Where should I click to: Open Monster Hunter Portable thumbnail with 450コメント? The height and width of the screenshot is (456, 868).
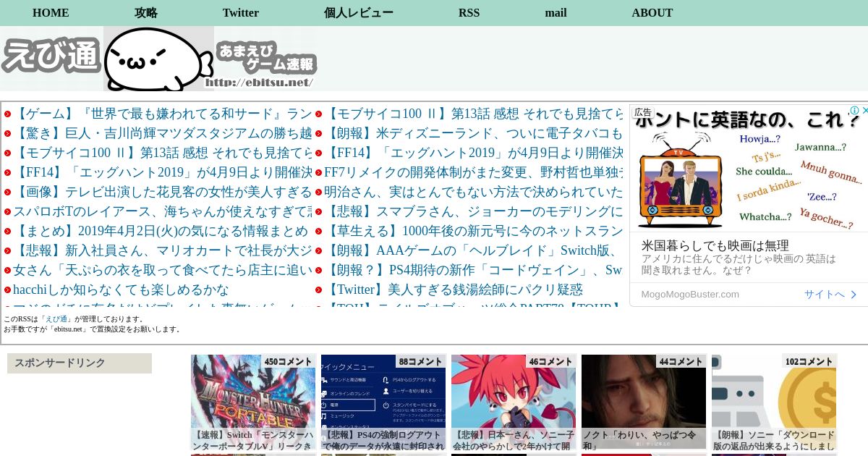point(253,402)
